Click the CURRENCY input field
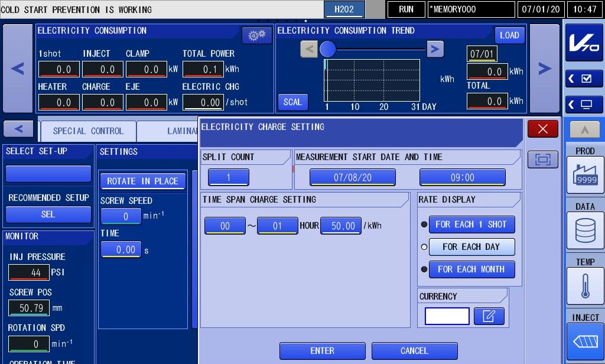Image resolution: width=605 pixels, height=364 pixels. click(x=447, y=316)
